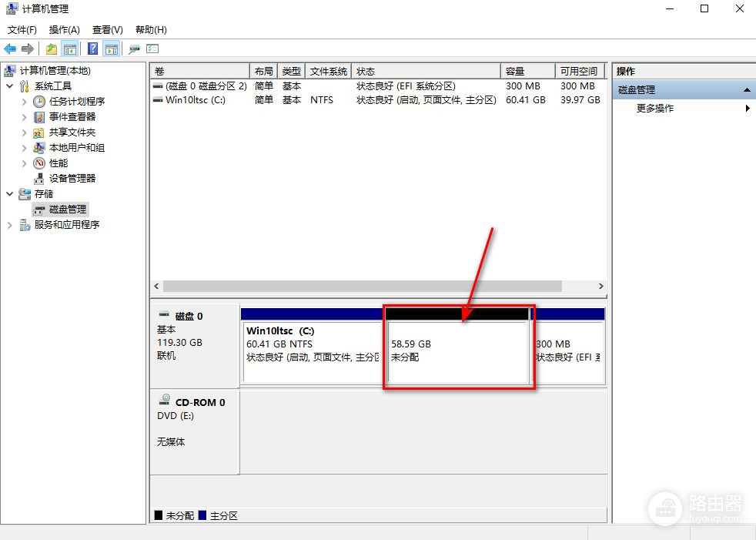The image size is (756, 540).
Task: Open the 帮助(H) menu
Action: click(151, 30)
